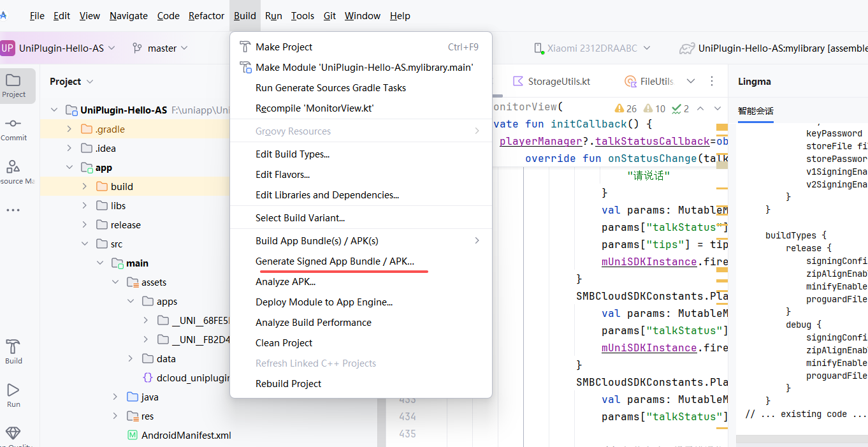Open the Resource Manager tool window

point(13,172)
